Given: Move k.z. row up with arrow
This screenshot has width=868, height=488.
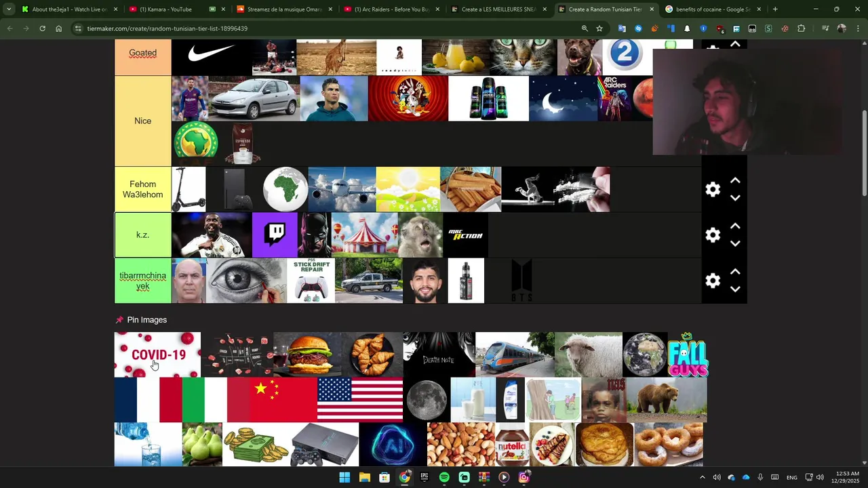Looking at the screenshot, I should point(735,226).
